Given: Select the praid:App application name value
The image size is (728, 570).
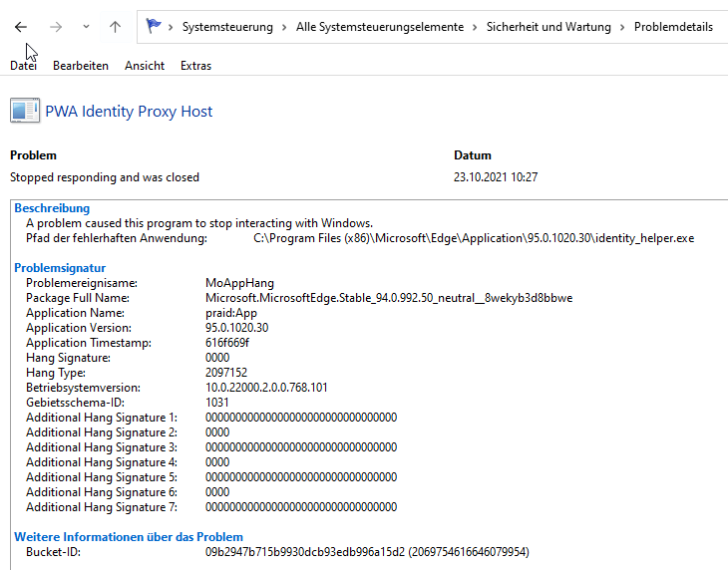Looking at the screenshot, I should pos(231,313).
